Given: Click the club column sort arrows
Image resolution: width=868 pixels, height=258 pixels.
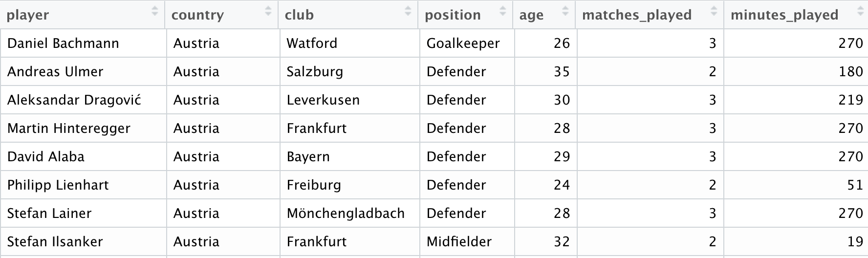Looking at the screenshot, I should coord(408,11).
